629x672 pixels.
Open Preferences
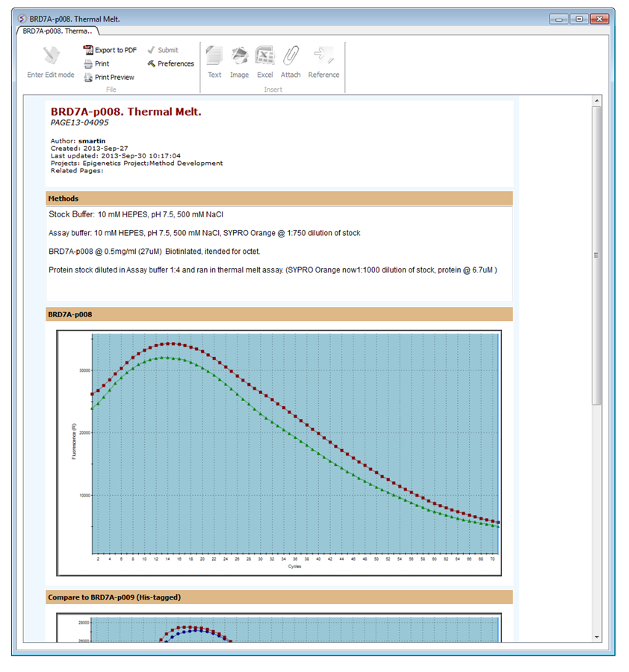pyautogui.click(x=170, y=63)
